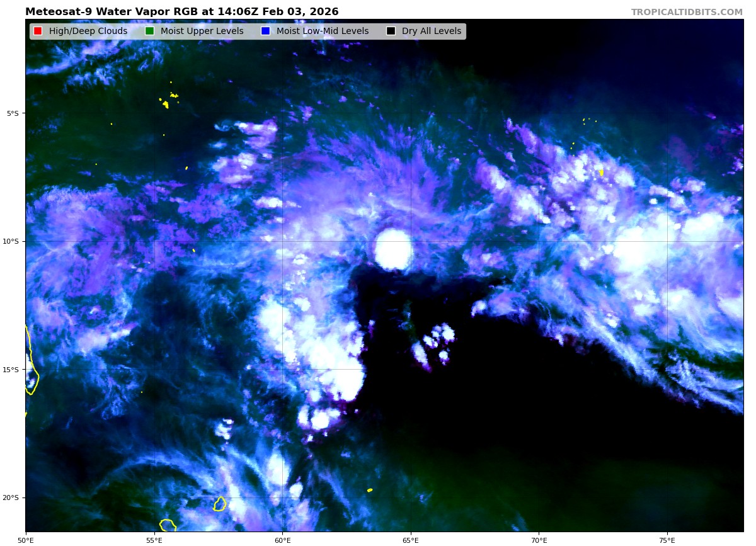Click the 10°S latitude axis label
756x546 pixels.
(x=13, y=241)
